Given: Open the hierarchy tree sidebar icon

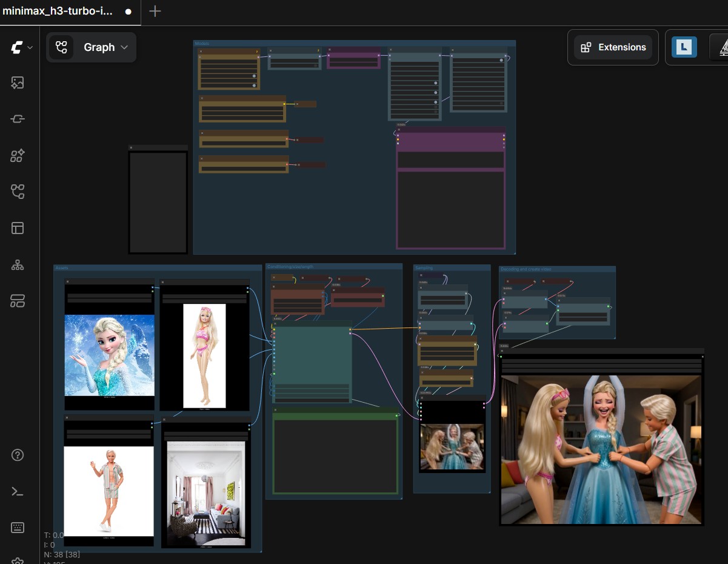Looking at the screenshot, I should click(18, 264).
